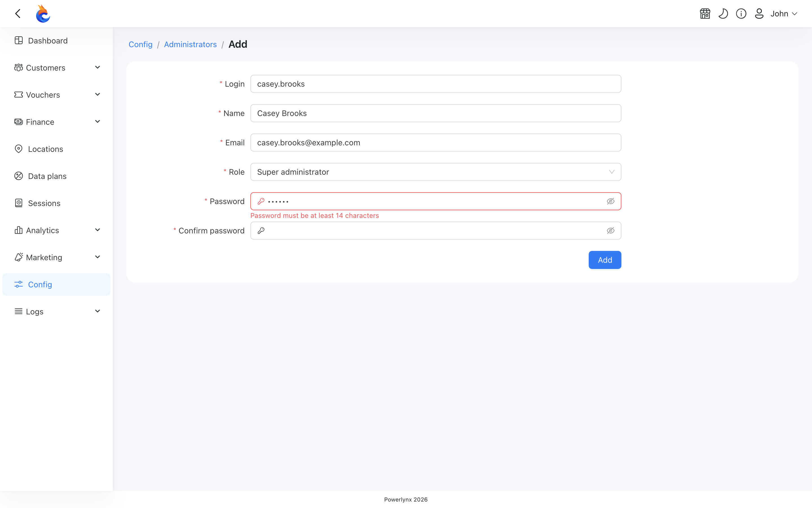Click the blue Add button
812x508 pixels.
pos(605,260)
